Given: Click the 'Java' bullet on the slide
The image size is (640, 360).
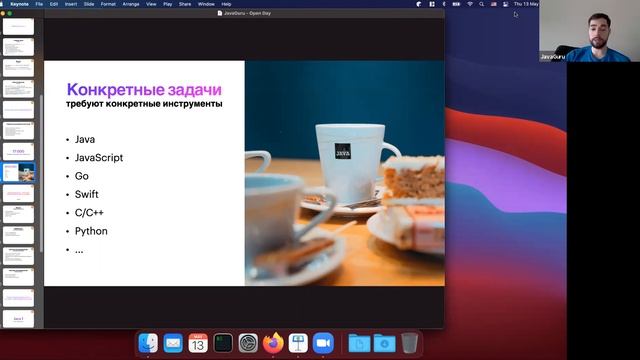Looking at the screenshot, I should tap(85, 139).
